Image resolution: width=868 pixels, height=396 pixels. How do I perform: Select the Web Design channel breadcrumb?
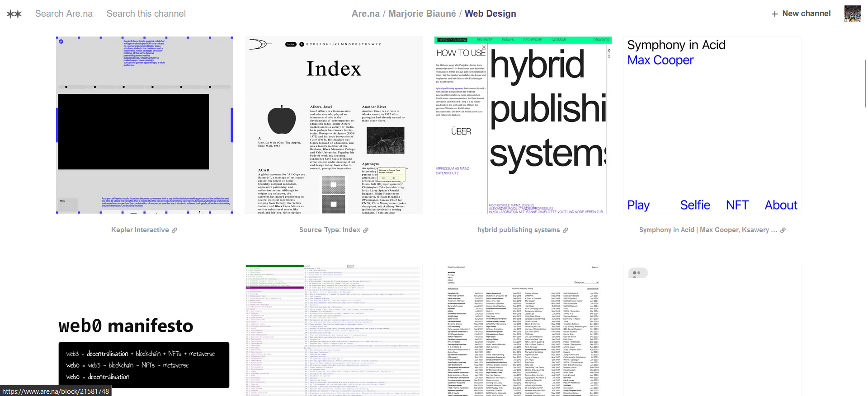490,14
